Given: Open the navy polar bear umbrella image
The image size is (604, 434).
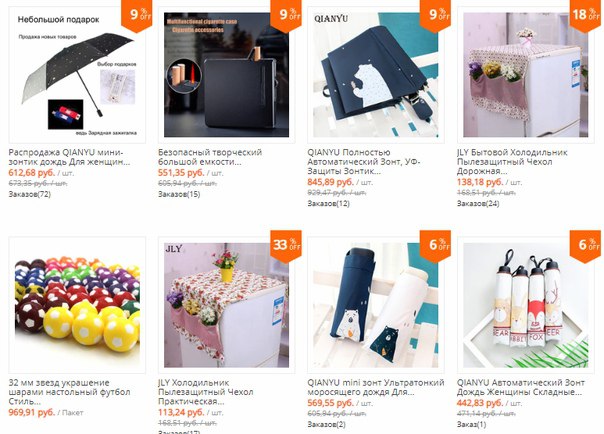Looking at the screenshot, I should tap(376, 75).
